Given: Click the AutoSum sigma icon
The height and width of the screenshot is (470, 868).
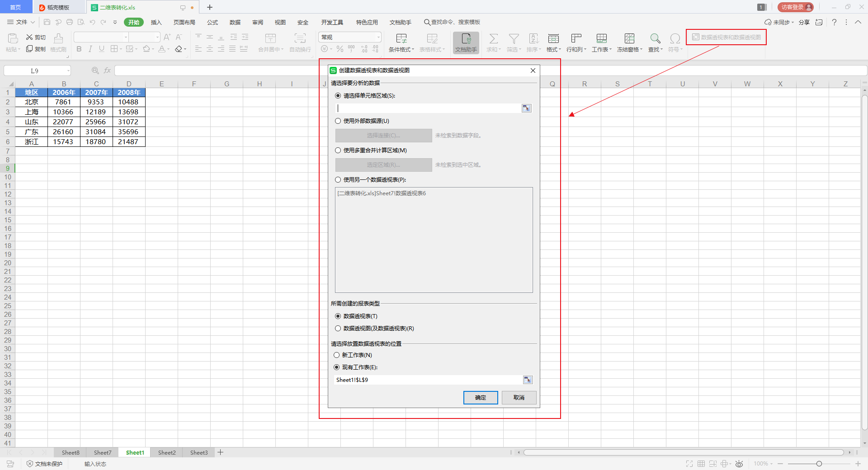Looking at the screenshot, I should pyautogui.click(x=494, y=38).
